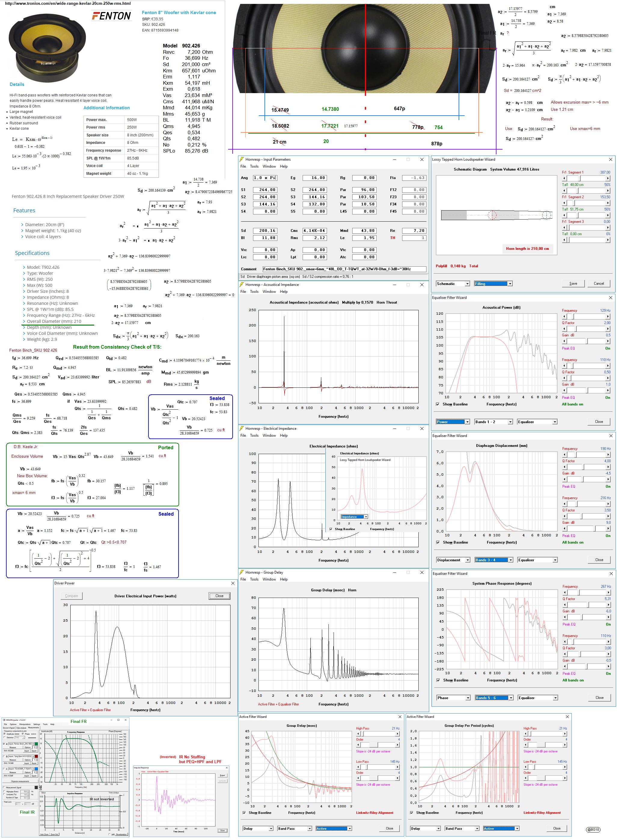Image resolution: width=617 pixels, height=840 pixels.
Task: Toggle Show Baseline in System Phase Response wizard
Action: [x=438, y=680]
